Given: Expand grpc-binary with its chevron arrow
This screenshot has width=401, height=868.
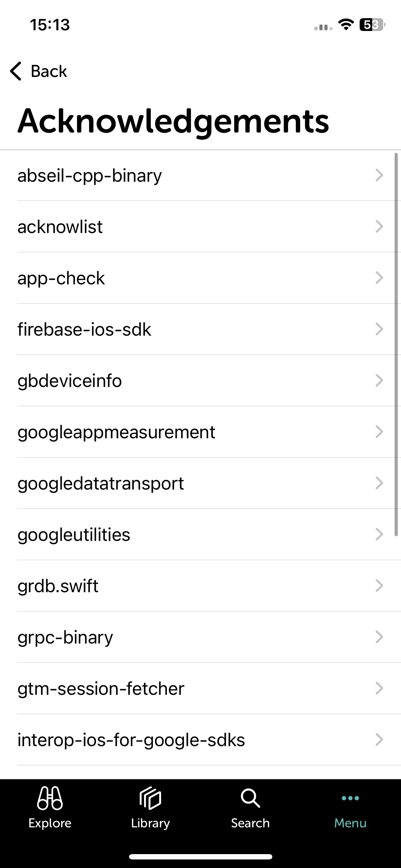Looking at the screenshot, I should 379,637.
